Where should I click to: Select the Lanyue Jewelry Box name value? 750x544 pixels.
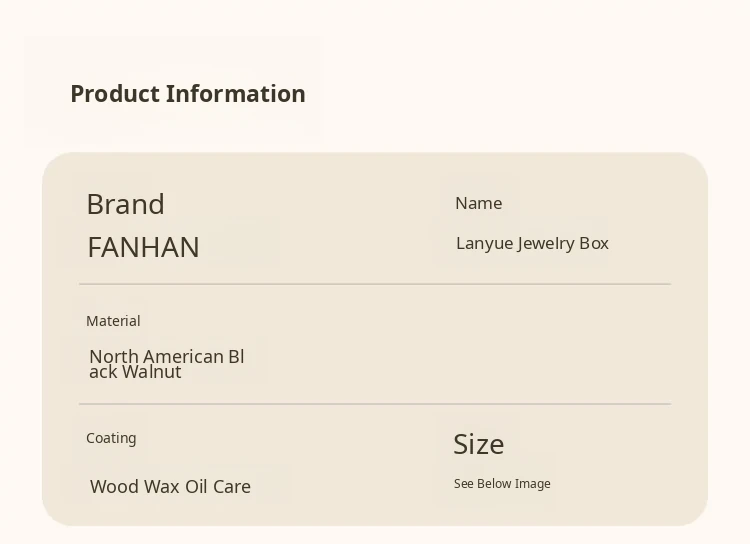[x=532, y=243]
